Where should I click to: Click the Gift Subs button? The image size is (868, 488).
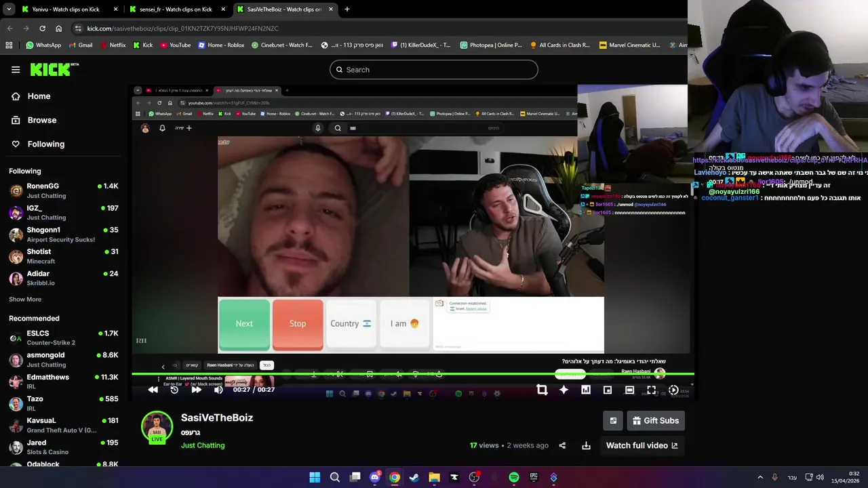(x=655, y=421)
